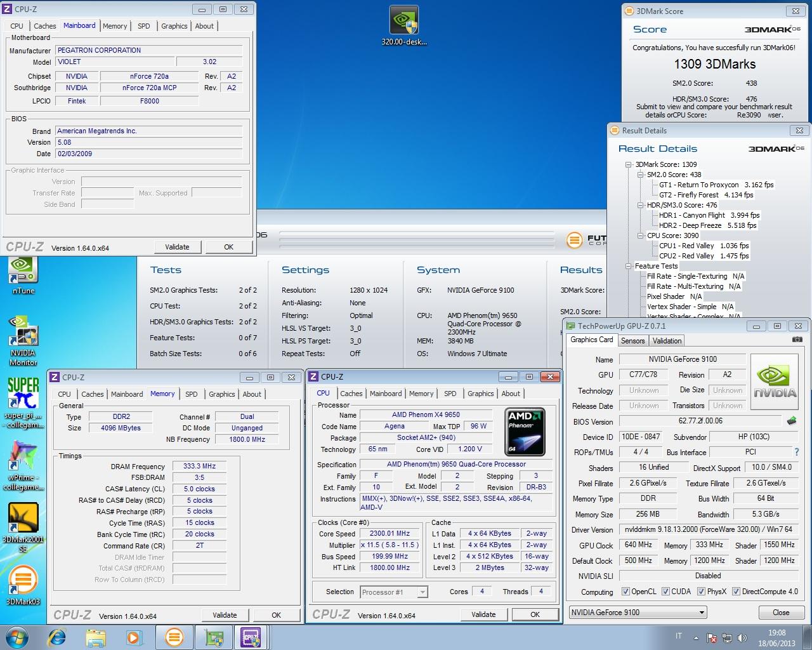812x650 pixels.
Task: Select the GT2 - Firefly Forest result
Action: pos(706,195)
